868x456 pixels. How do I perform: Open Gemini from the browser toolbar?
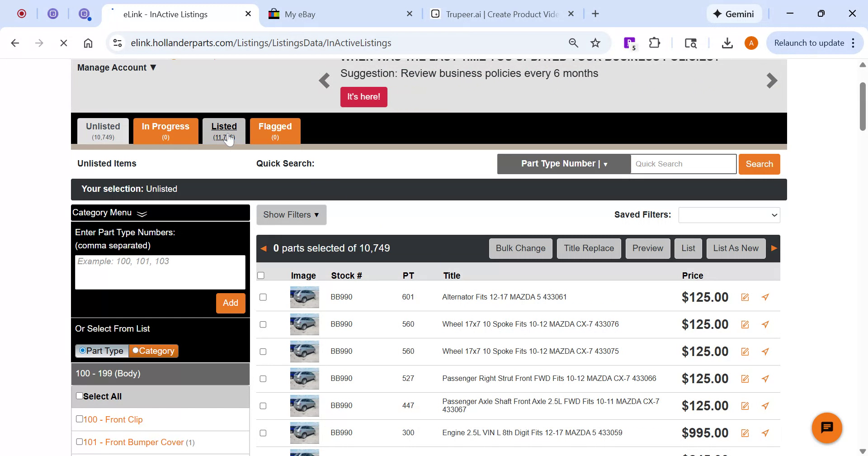734,14
